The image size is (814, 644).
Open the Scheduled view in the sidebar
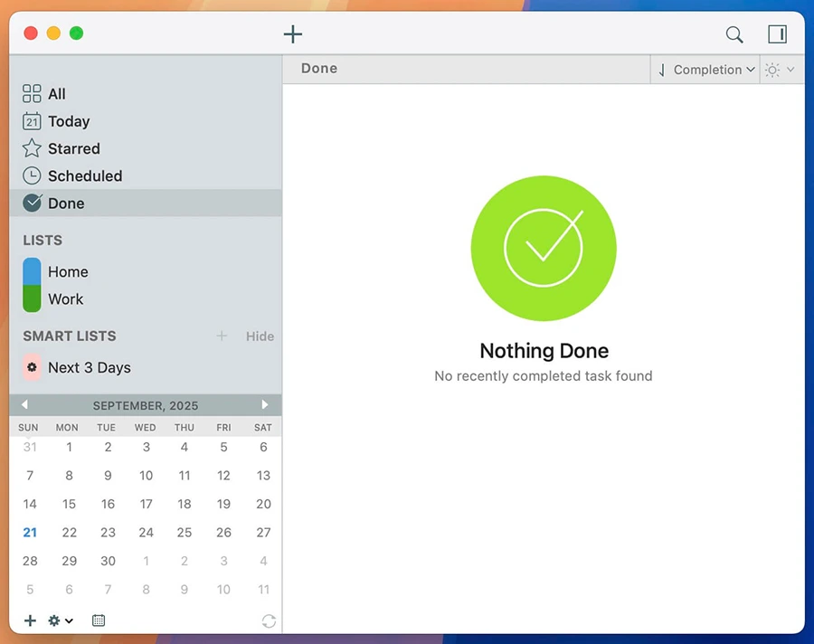coord(84,175)
